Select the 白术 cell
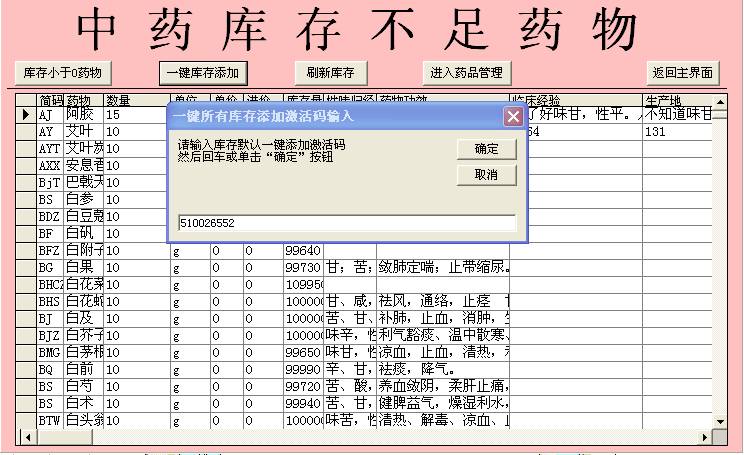This screenshot has width=744, height=455. (84, 403)
